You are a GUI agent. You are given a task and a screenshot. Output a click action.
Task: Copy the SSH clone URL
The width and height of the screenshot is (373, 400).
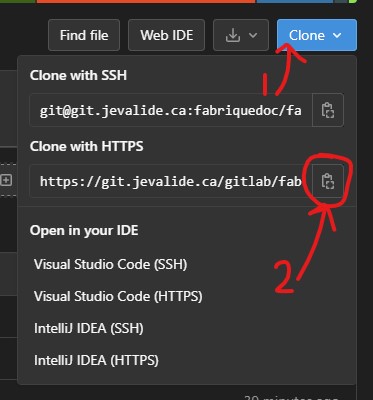pos(328,110)
